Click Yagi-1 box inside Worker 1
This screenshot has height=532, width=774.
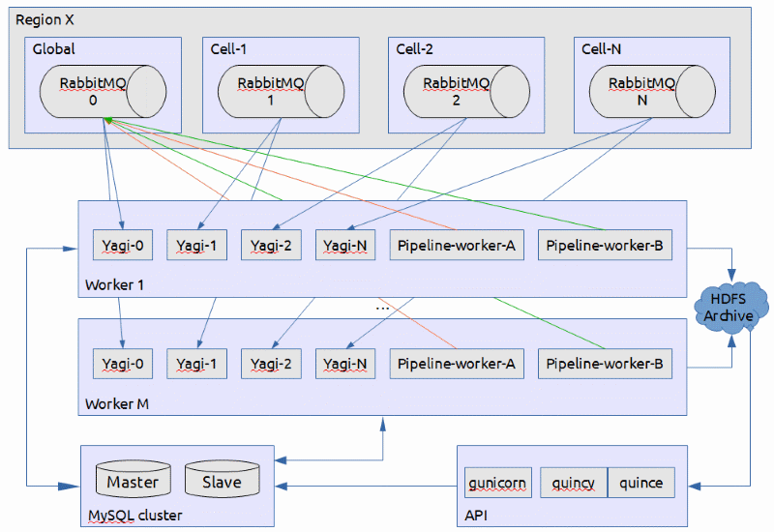pos(196,246)
